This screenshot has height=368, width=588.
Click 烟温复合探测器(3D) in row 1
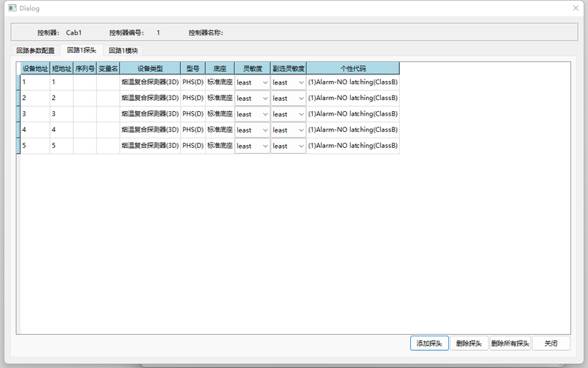(150, 82)
